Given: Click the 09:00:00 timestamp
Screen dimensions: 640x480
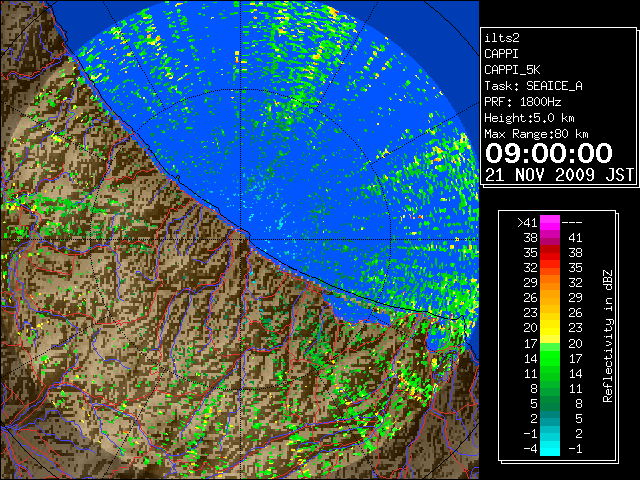Looking at the screenshot, I should pyautogui.click(x=549, y=153).
